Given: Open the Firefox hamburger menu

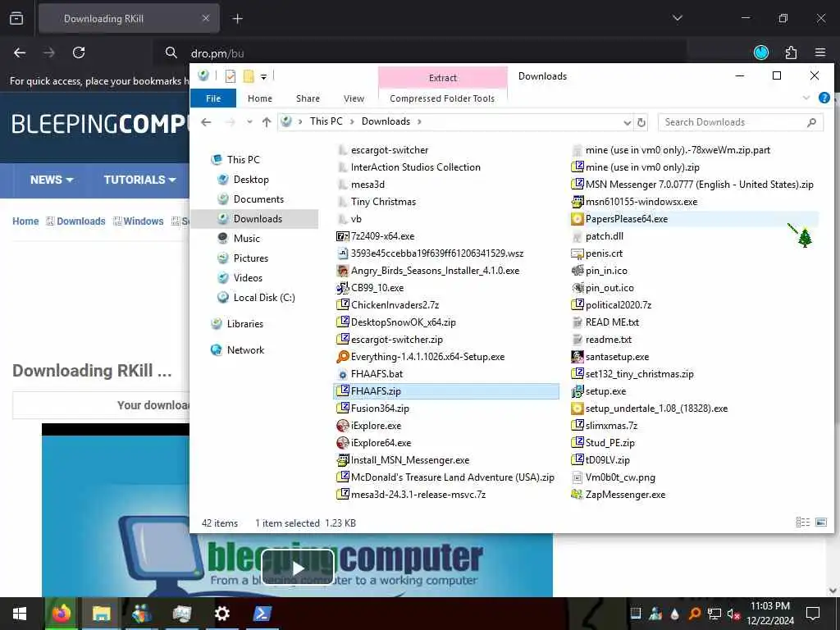Looking at the screenshot, I should (x=820, y=52).
